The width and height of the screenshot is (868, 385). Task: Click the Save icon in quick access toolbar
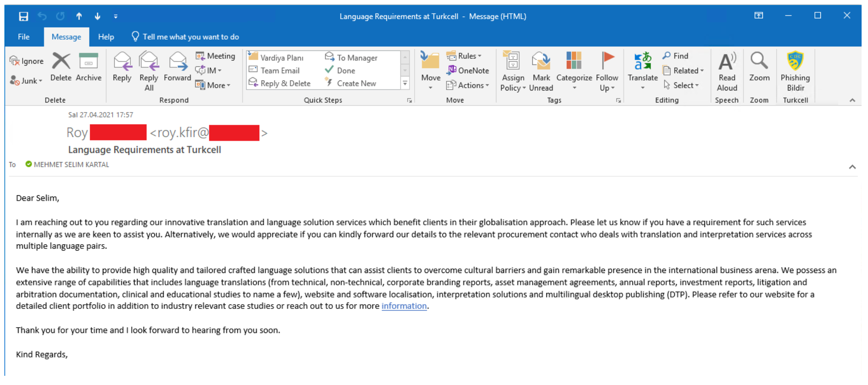24,16
